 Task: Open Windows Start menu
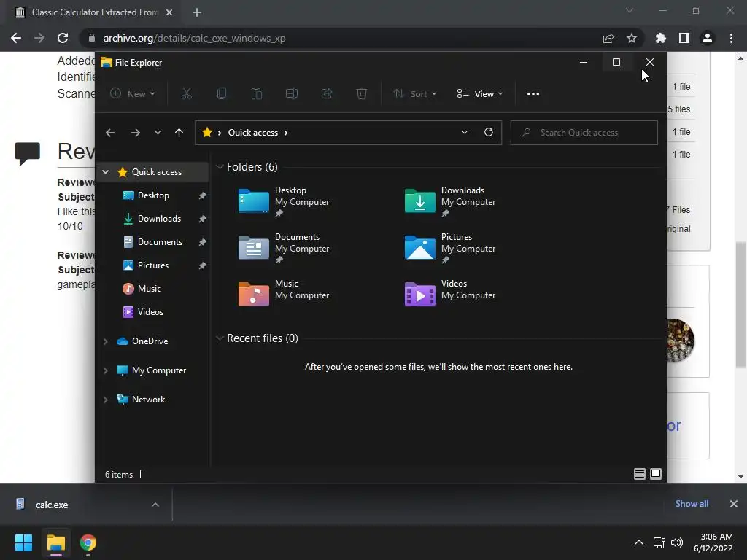[23, 542]
